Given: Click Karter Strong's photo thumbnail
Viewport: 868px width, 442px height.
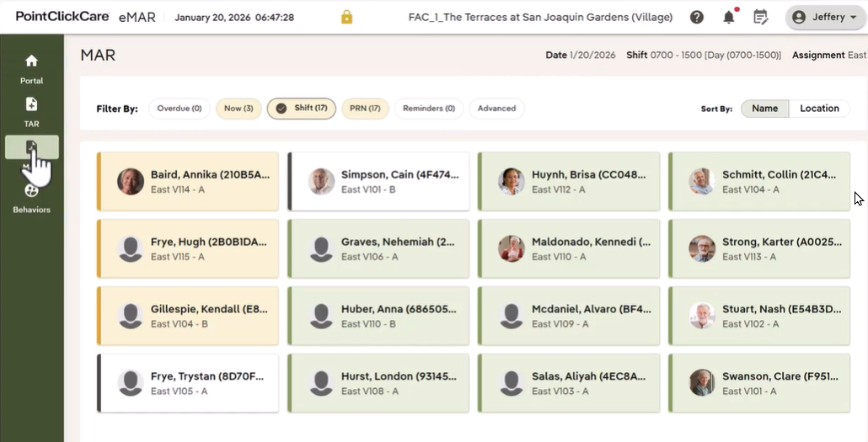Looking at the screenshot, I should click(702, 249).
